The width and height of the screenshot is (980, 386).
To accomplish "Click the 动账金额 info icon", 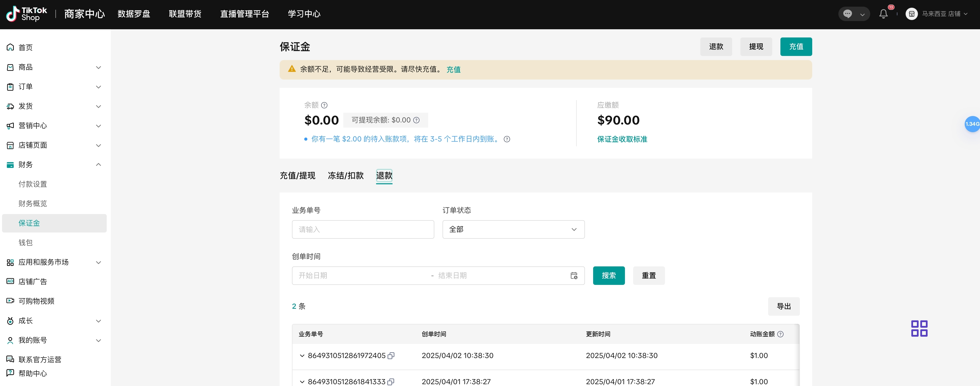I will pos(780,334).
